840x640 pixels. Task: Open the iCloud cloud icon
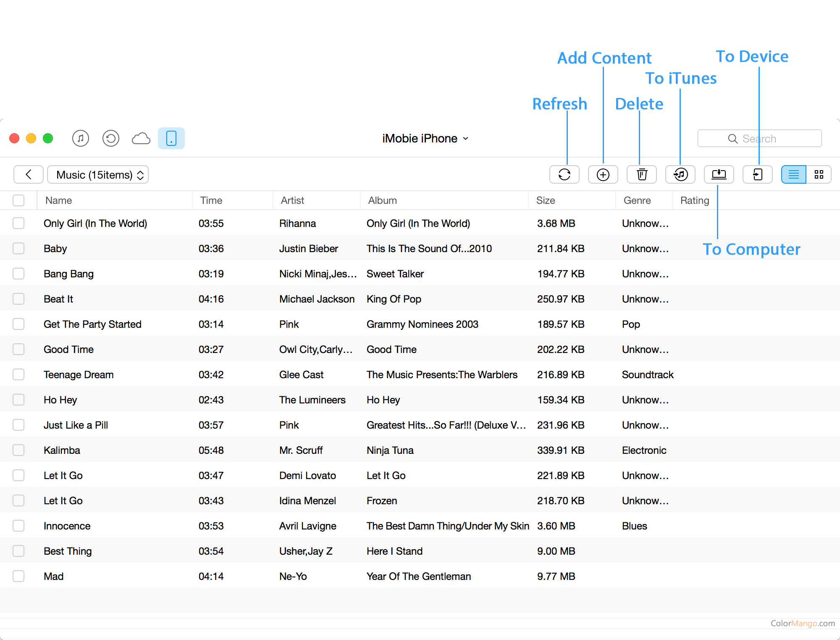click(141, 138)
